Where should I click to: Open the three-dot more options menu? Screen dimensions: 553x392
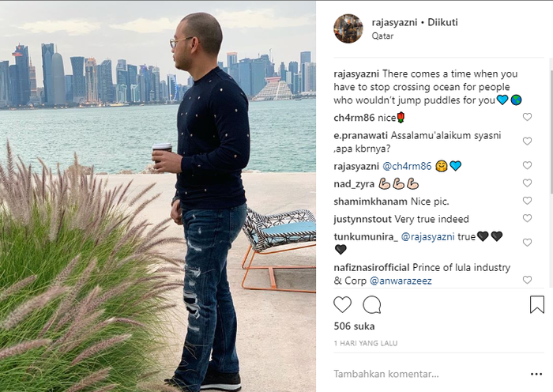536,374
